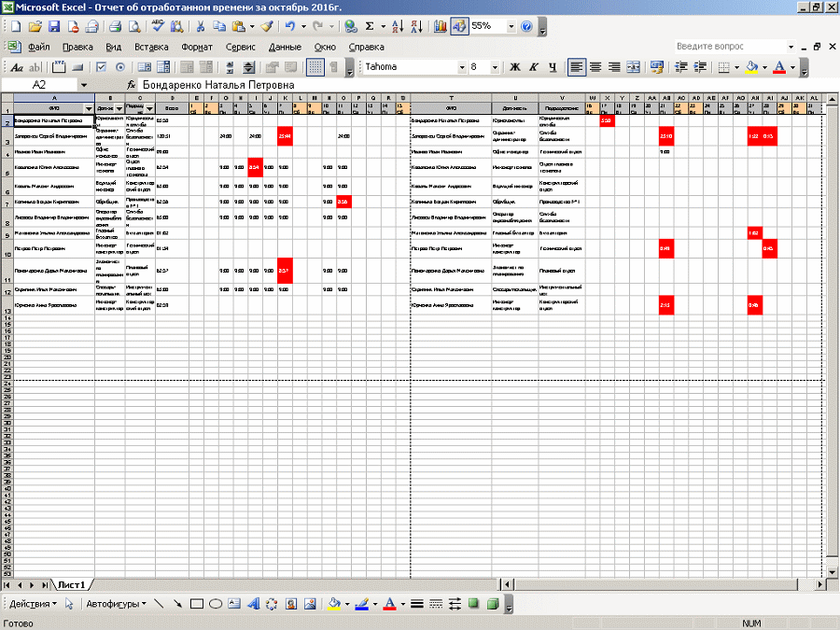840x630 pixels.
Task: Paste from the clipboard icon
Action: click(x=238, y=26)
